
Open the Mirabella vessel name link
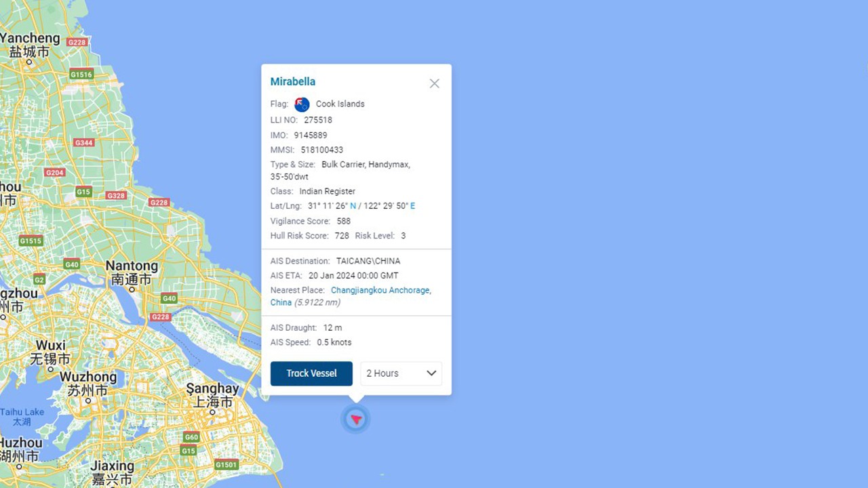tap(293, 82)
